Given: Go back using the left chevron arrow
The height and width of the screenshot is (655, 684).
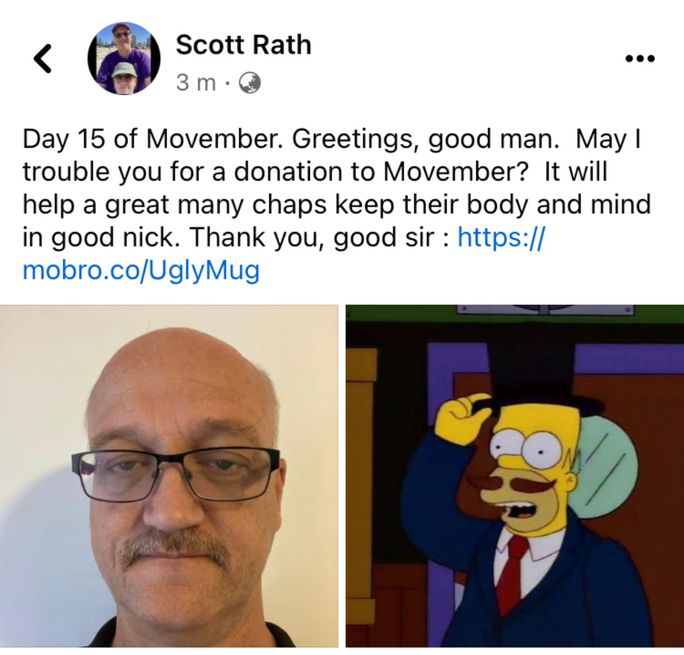Looking at the screenshot, I should pos(43,58).
